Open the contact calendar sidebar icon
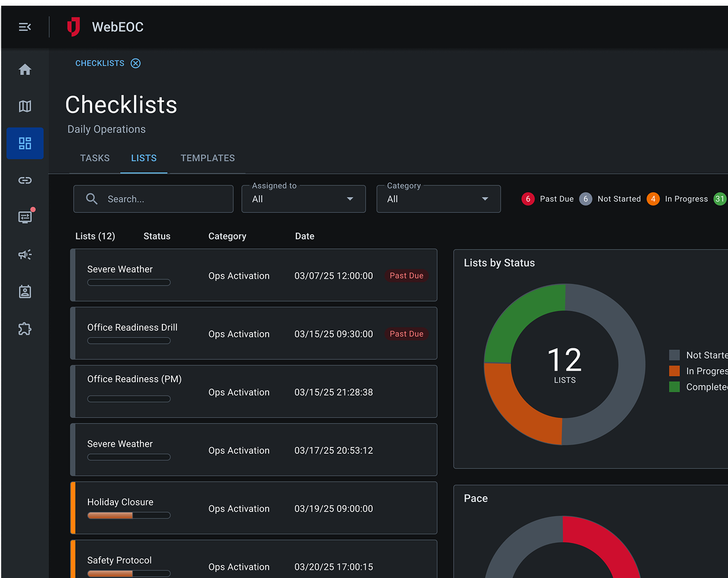 25,292
